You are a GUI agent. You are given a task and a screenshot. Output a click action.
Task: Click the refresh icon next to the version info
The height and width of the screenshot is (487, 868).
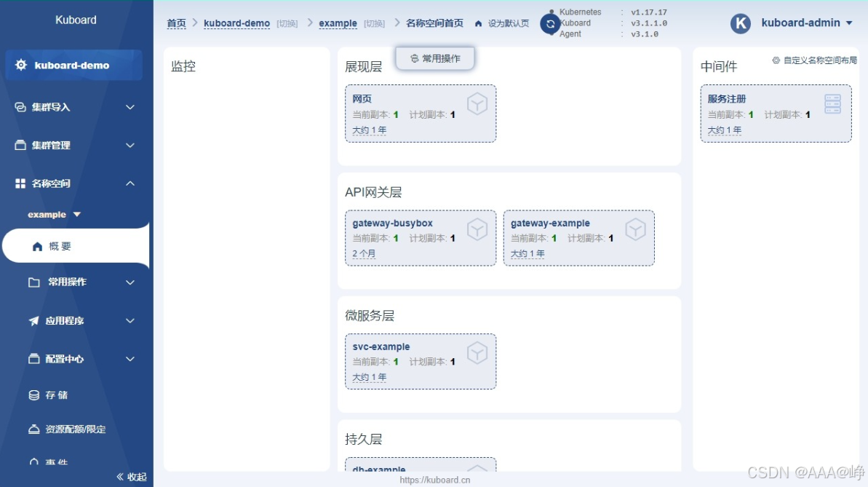coord(550,24)
